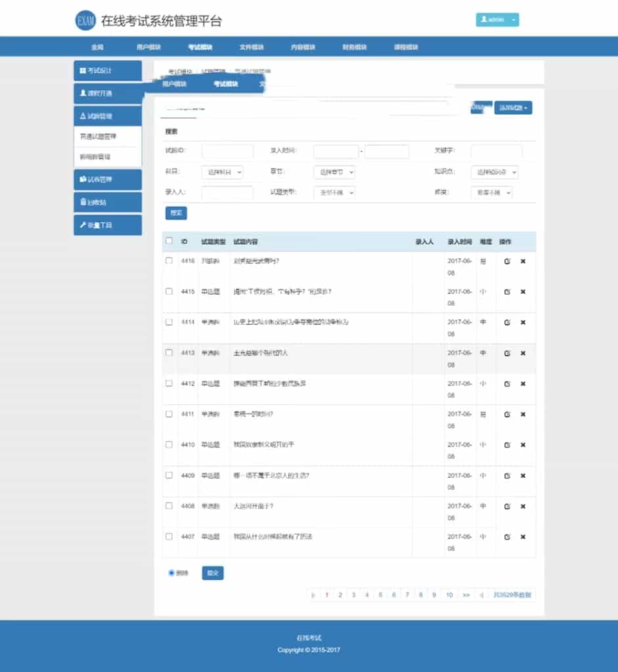This screenshot has height=672, width=618.
Task: Delete question row 4409
Action: [523, 476]
